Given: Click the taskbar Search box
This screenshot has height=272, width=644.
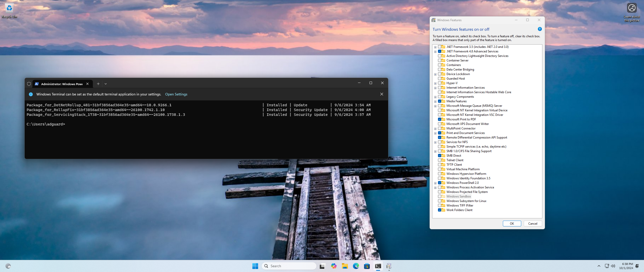Looking at the screenshot, I should point(289,266).
